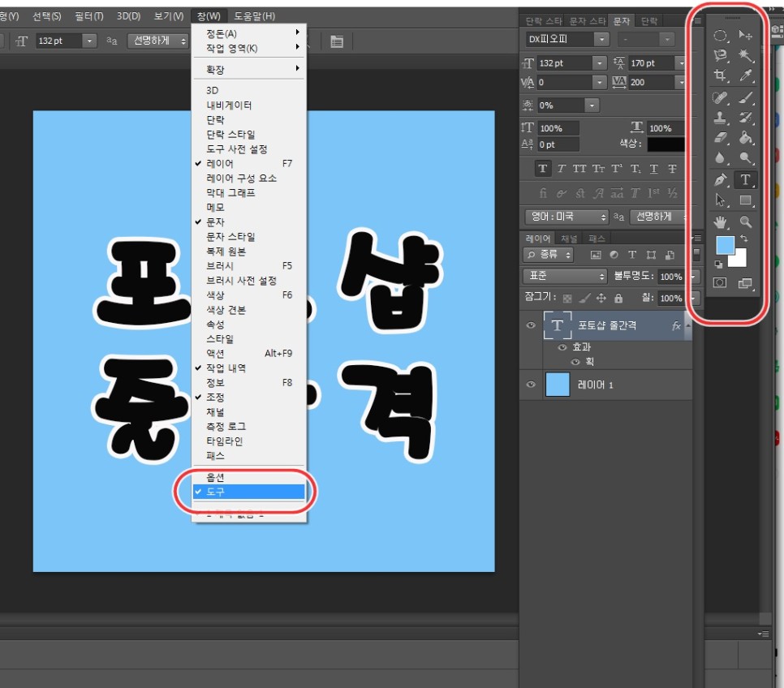This screenshot has width=784, height=688.
Task: Hide the 포토샵 줄간격 text layer
Action: coord(531,325)
